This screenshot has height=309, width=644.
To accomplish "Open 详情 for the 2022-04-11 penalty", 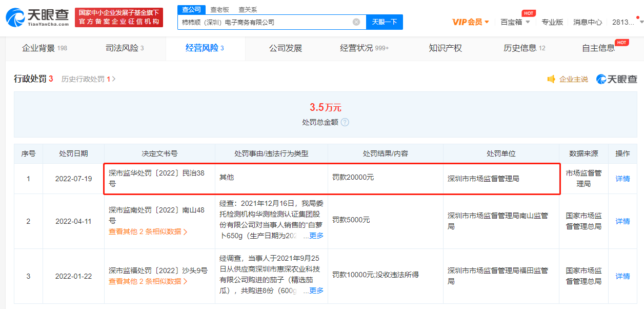I will click(622, 221).
